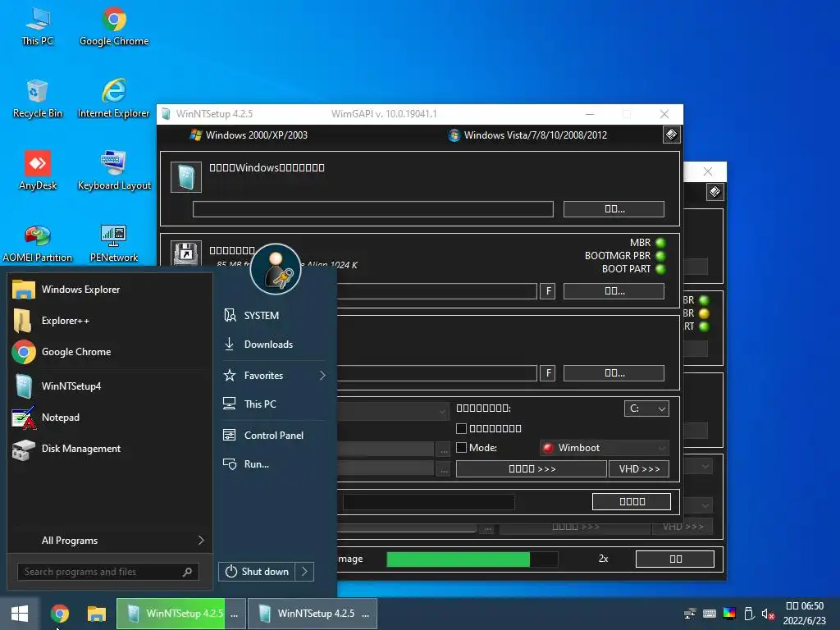Open the C: drive letter dropdown
Viewport: 840px width, 630px height.
pyautogui.click(x=646, y=409)
